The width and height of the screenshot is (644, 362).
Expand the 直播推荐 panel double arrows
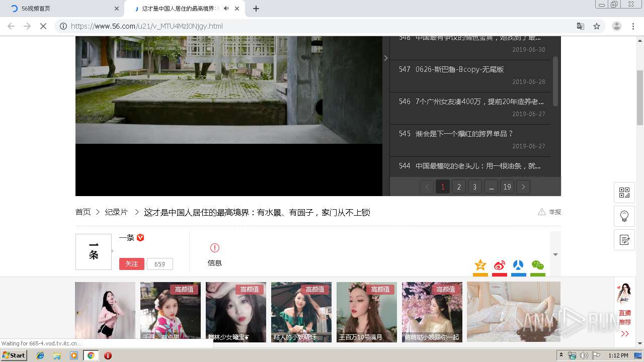[625, 334]
